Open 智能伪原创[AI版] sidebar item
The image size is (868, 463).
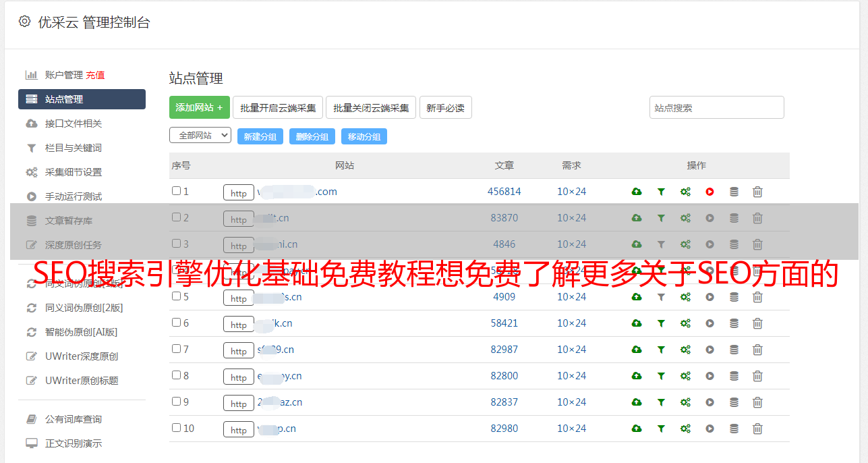(82, 332)
